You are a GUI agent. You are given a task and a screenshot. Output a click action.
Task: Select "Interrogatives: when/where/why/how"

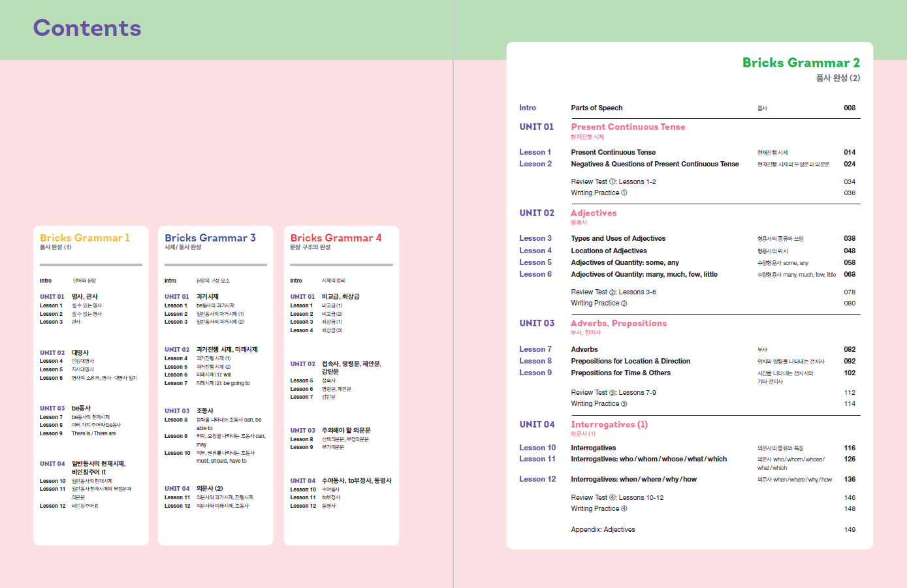tap(633, 479)
